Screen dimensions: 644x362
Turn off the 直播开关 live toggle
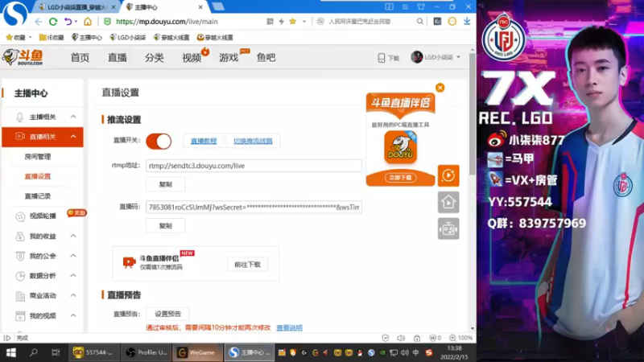[159, 142]
